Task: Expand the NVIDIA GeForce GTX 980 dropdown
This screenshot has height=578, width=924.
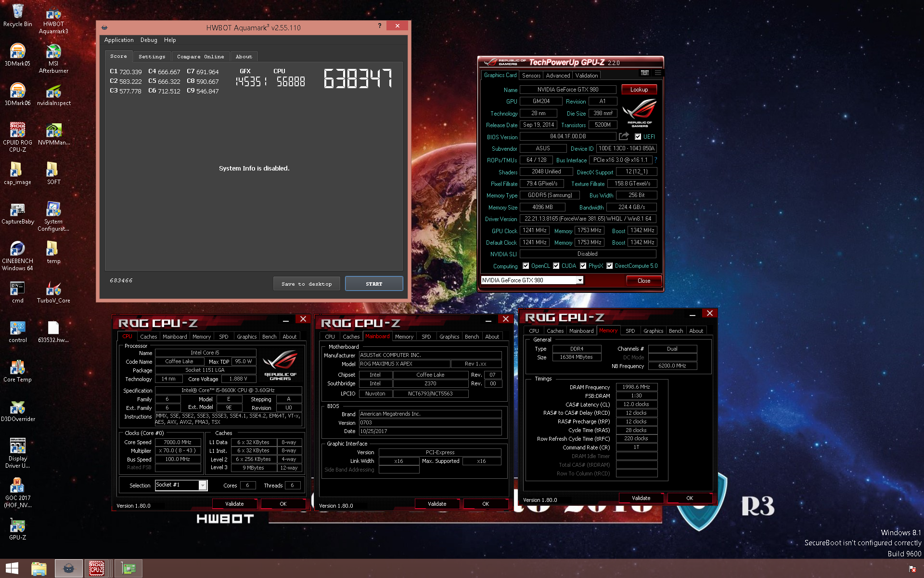Action: (x=580, y=280)
